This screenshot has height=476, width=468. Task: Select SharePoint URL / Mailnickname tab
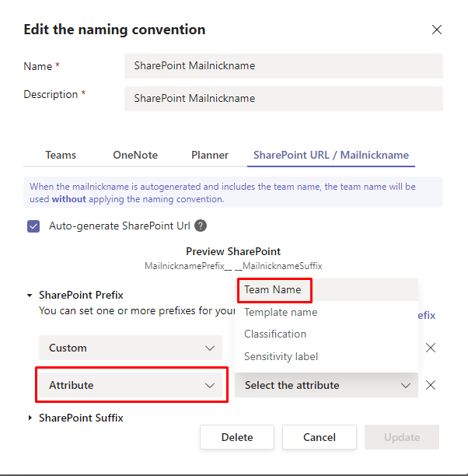point(331,155)
